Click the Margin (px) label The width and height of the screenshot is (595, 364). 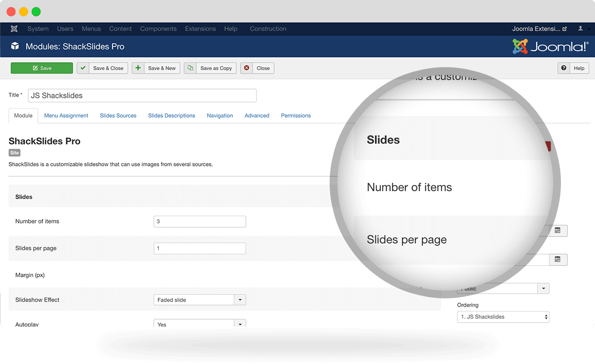pos(30,275)
